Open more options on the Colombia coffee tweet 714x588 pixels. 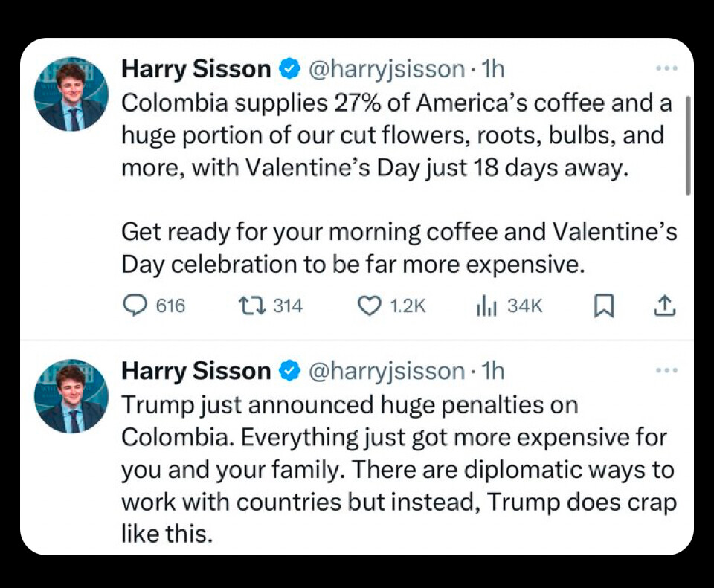tap(666, 69)
